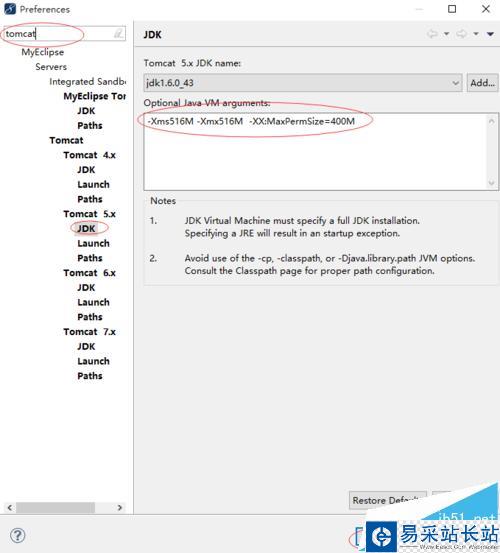Screen dimensions: 500x553
Task: Select Launch under Tomcat 4.x
Action: pos(93,184)
